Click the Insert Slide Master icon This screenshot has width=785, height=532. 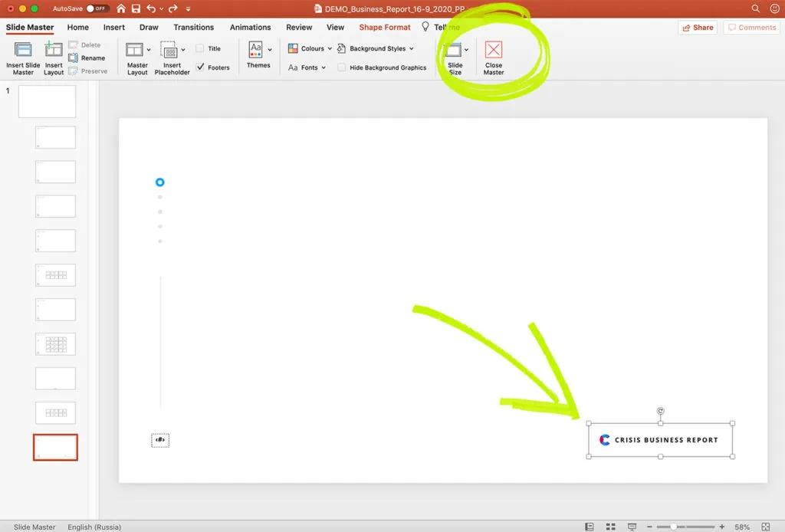click(23, 50)
